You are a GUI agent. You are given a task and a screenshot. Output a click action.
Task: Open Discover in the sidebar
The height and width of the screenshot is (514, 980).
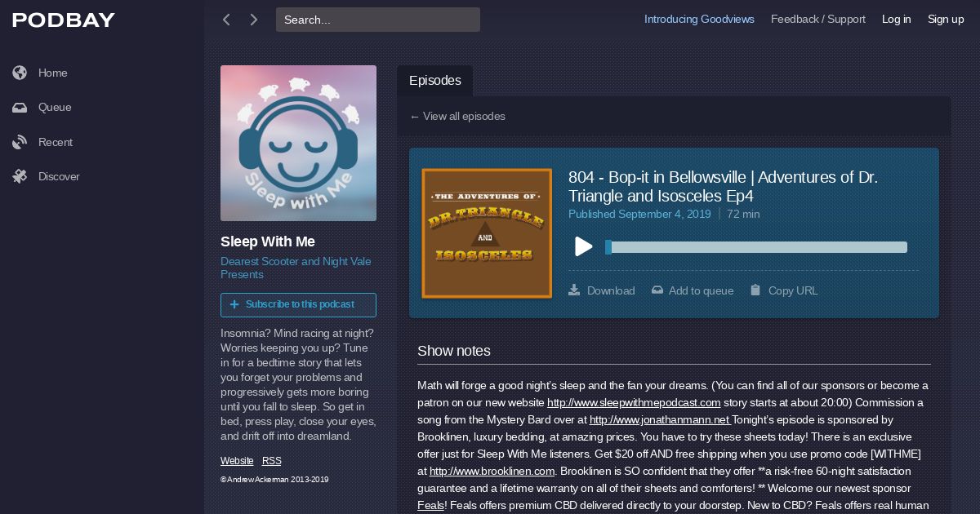[x=59, y=176]
